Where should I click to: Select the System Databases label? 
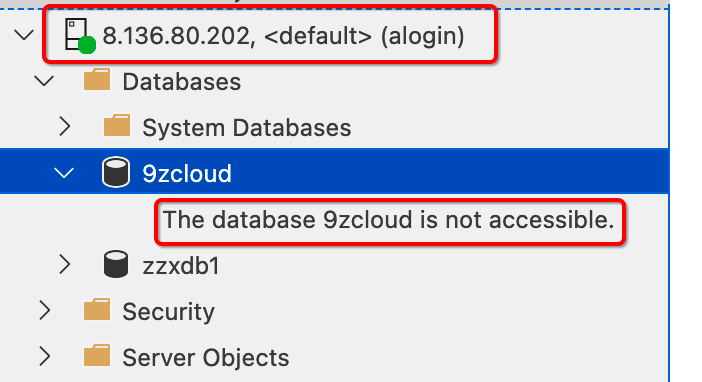pos(247,128)
